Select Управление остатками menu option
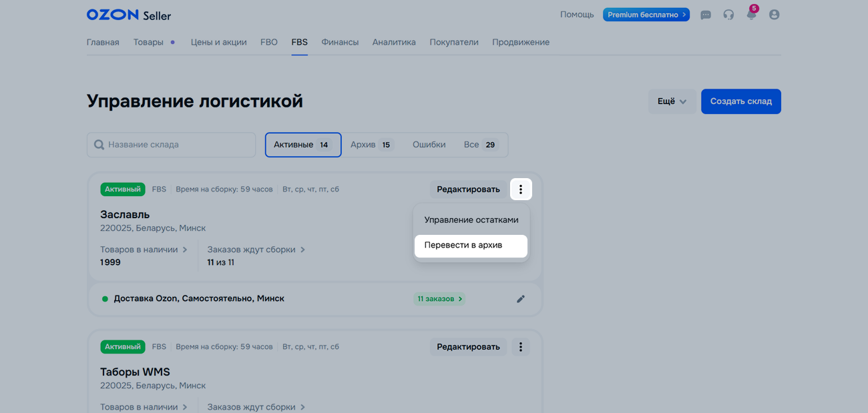Image resolution: width=868 pixels, height=413 pixels. pos(471,220)
